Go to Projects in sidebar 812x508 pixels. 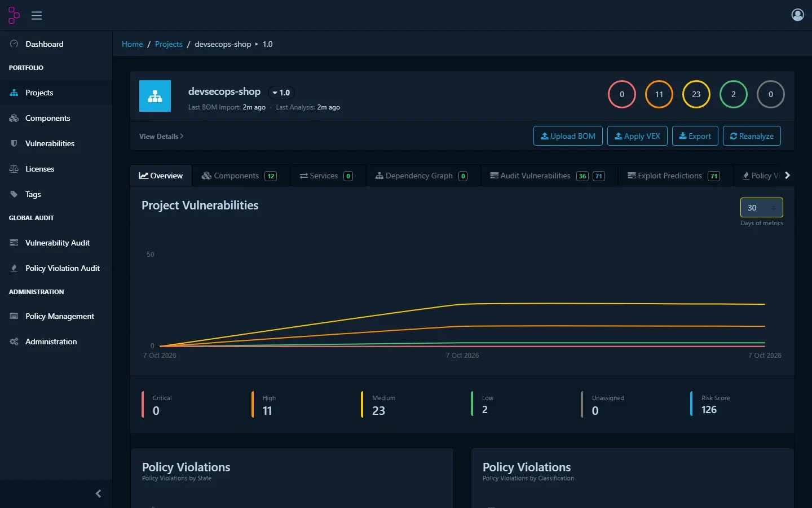tap(56, 93)
